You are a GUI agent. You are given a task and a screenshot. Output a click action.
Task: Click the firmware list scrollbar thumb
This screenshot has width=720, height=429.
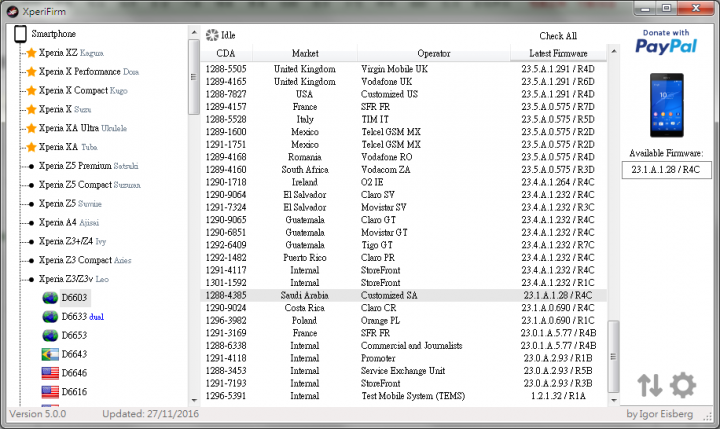(613, 356)
